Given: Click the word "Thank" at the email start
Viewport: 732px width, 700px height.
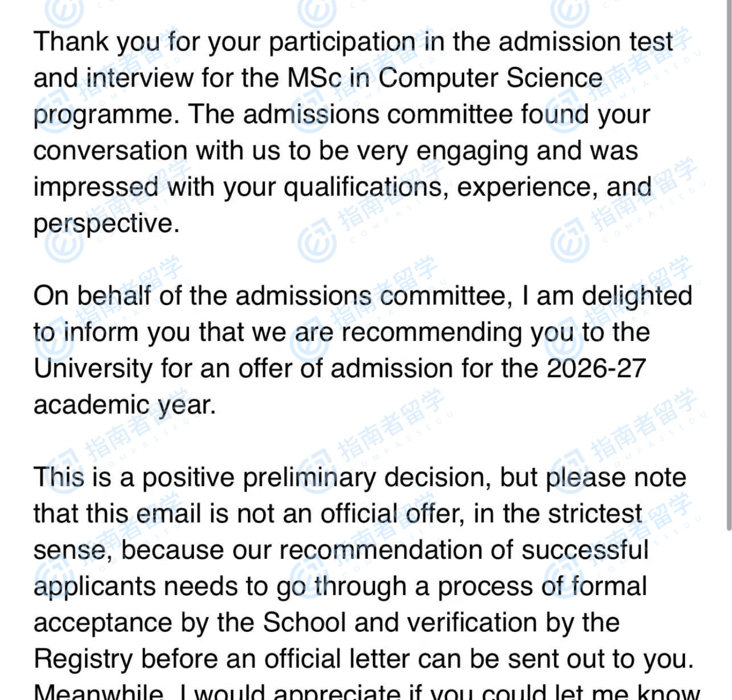Looking at the screenshot, I should (71, 42).
